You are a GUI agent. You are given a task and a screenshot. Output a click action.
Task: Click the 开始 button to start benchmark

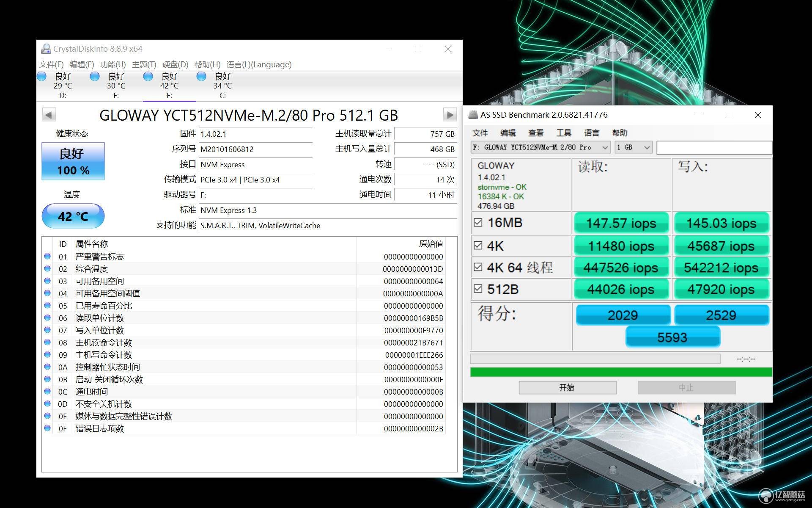(x=568, y=387)
